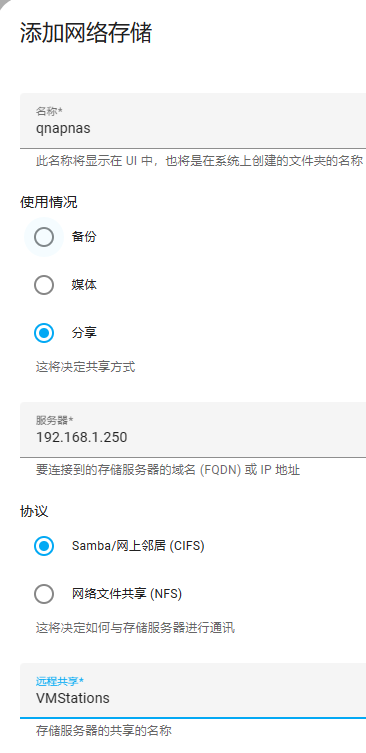Focus the 名称 field containing qnapnas
Image resolution: width=366 pixels, height=753 pixels.
[193, 121]
